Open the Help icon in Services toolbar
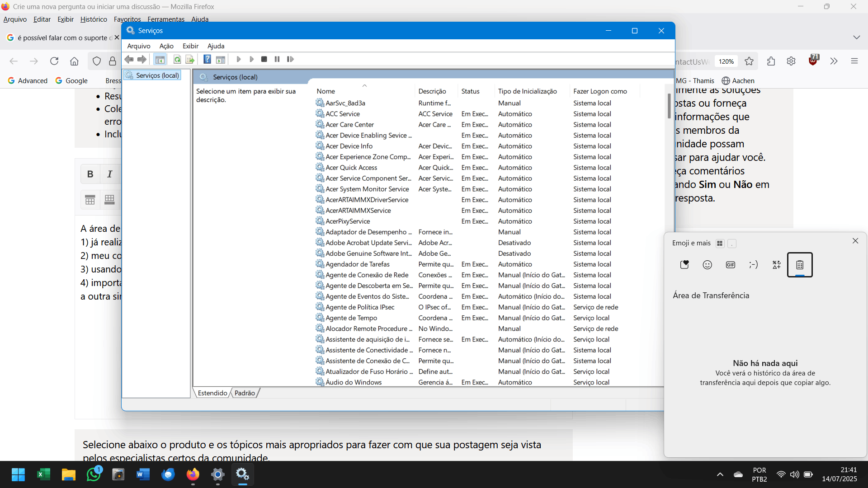 click(207, 59)
